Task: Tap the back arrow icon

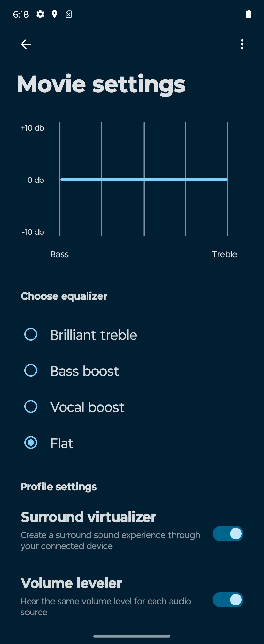Action: point(26,44)
